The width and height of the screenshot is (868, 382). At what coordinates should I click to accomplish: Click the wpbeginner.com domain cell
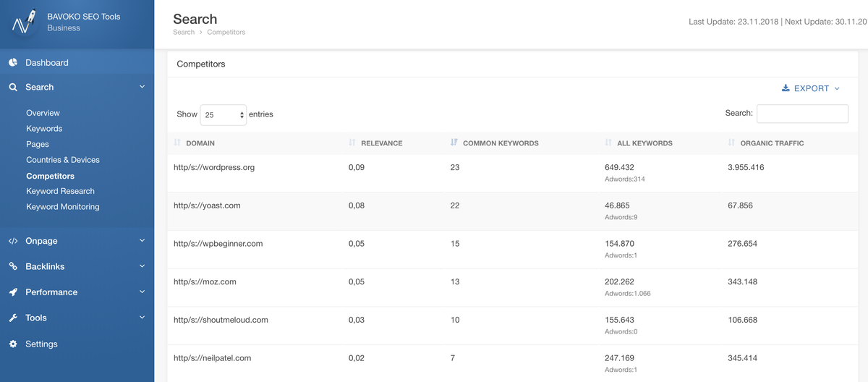click(218, 244)
